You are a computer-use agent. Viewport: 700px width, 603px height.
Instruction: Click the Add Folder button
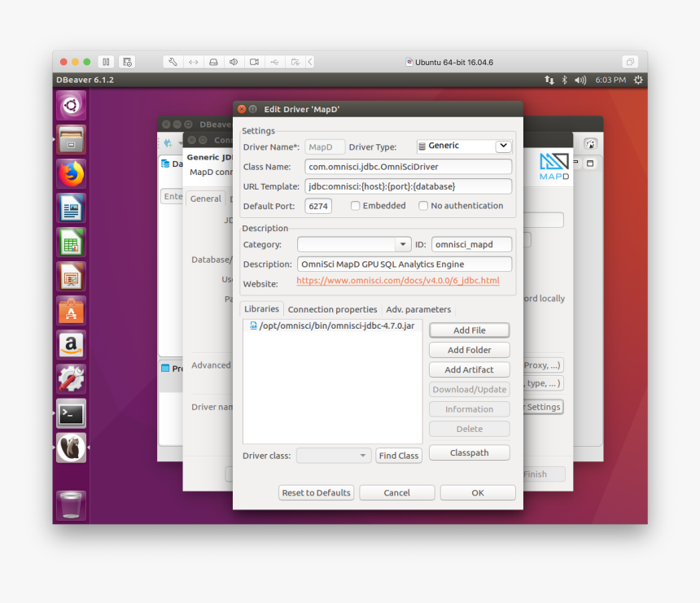[469, 350]
